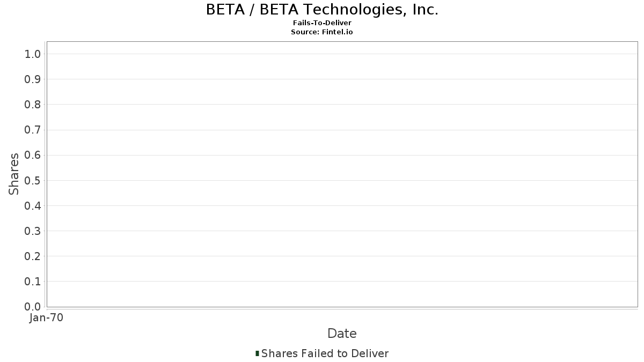
Task: Select the 0.8 y-axis tick label
Action: click(x=33, y=105)
